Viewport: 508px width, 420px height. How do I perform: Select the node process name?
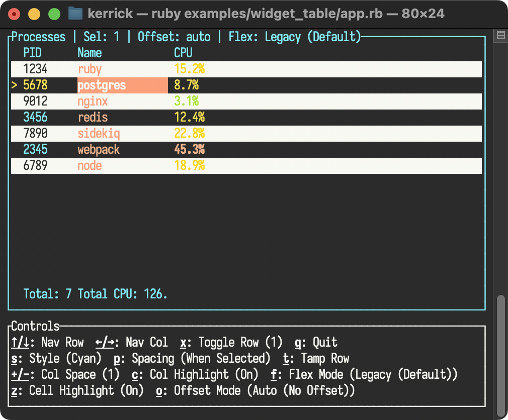click(x=90, y=165)
